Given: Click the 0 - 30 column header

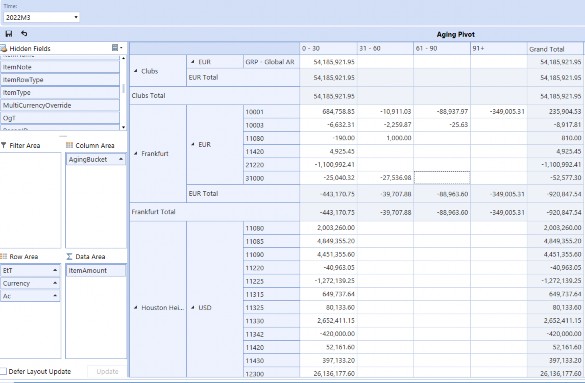Looking at the screenshot, I should pos(328,48).
